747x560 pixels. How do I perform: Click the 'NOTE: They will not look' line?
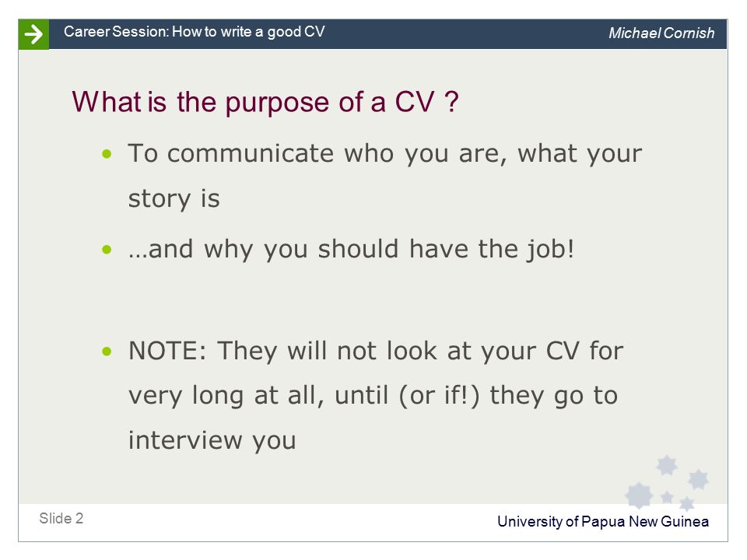[376, 351]
